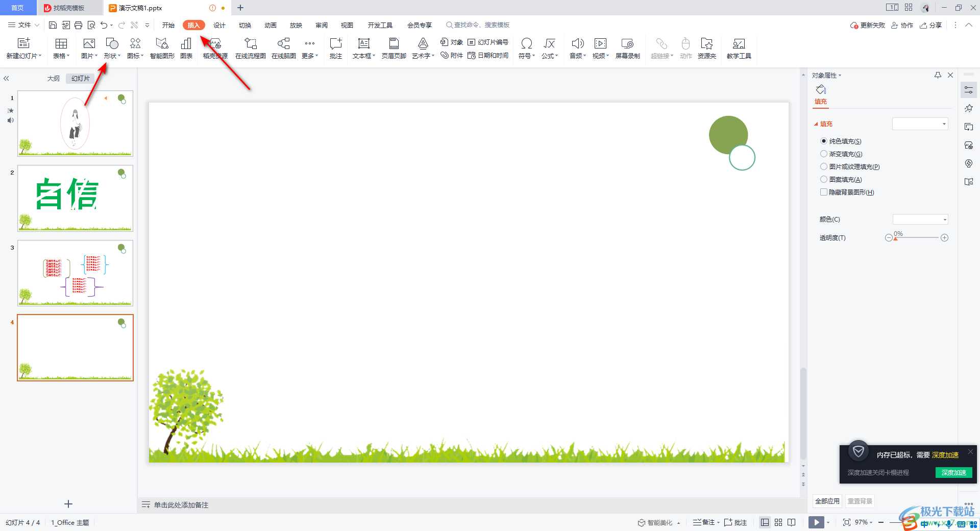This screenshot has height=531, width=980.
Task: Click Collaborate (协作) button
Action: (902, 25)
